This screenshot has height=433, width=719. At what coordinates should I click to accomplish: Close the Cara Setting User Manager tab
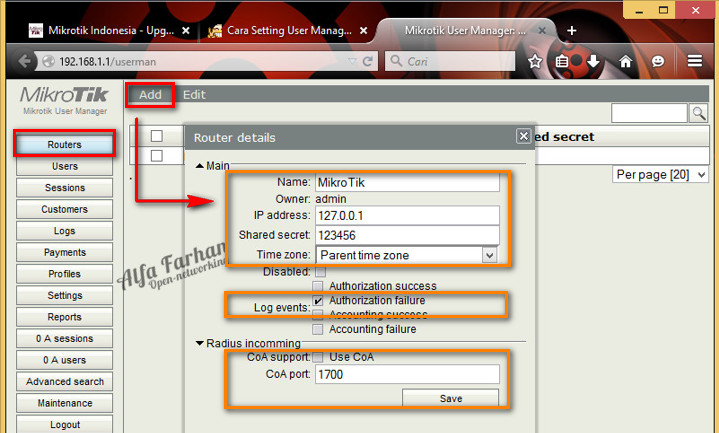(363, 31)
